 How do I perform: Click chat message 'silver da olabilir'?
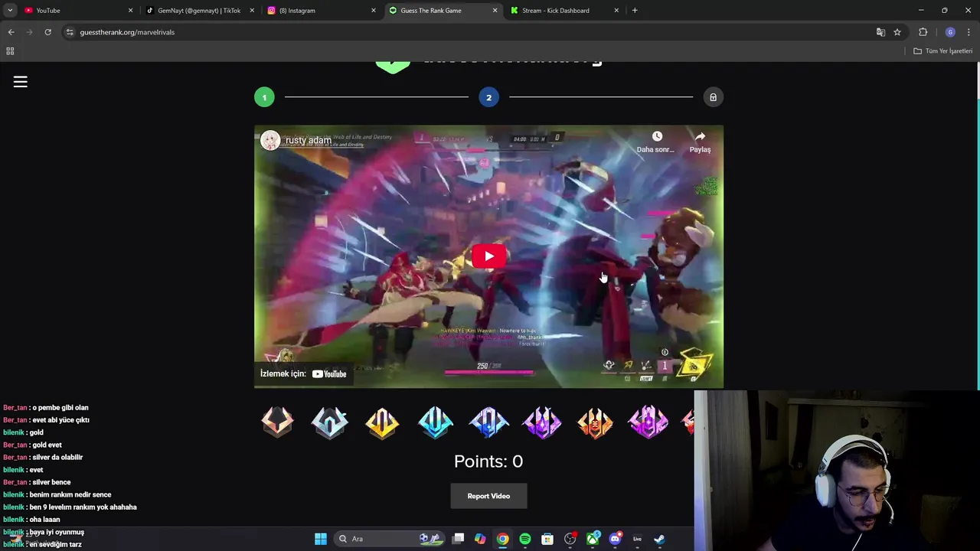[57, 458]
